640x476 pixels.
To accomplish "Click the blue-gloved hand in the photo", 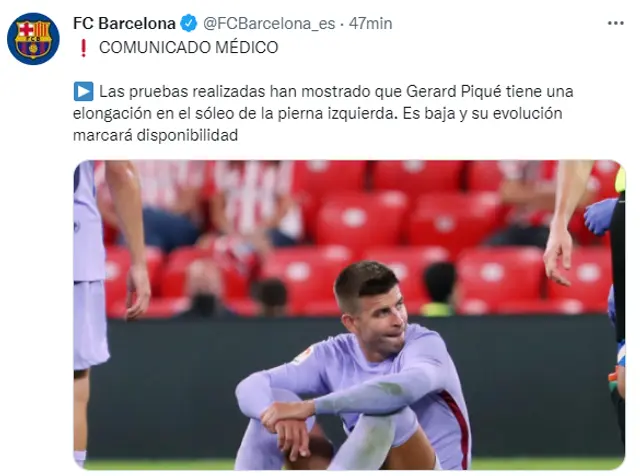I will click(599, 215).
